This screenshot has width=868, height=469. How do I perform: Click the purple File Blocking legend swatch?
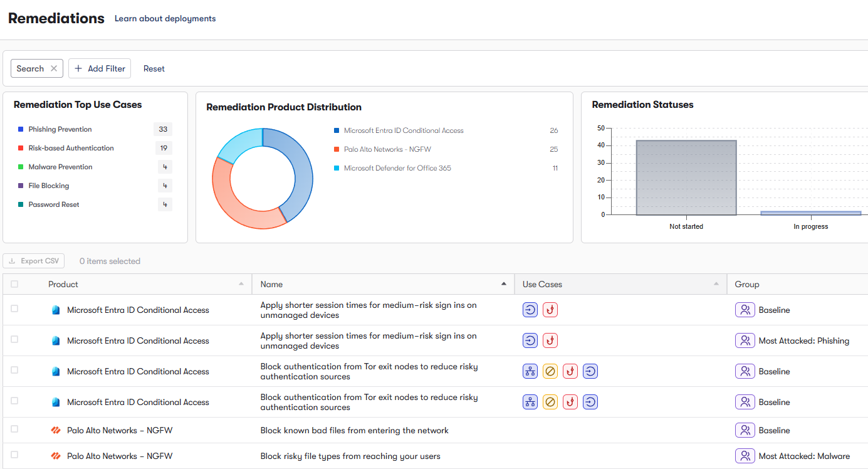[x=21, y=186]
